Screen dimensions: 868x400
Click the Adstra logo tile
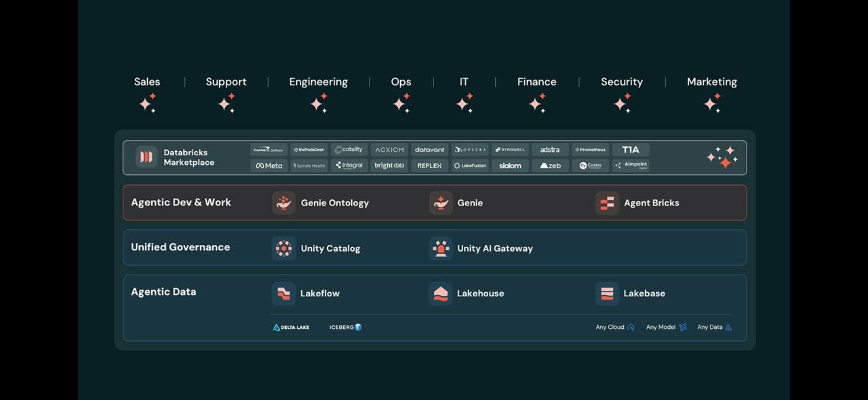550,150
